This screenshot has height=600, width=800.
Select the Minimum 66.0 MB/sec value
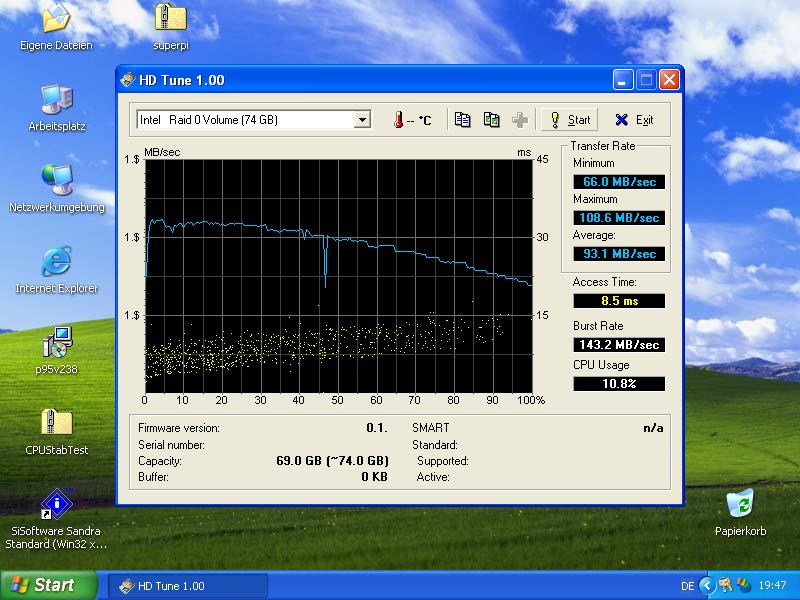pos(619,182)
